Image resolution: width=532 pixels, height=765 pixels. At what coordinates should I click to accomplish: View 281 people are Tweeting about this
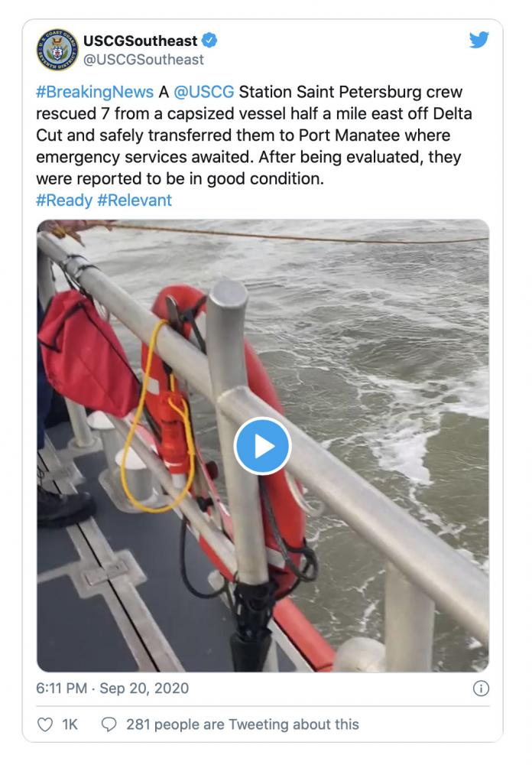coord(242,724)
